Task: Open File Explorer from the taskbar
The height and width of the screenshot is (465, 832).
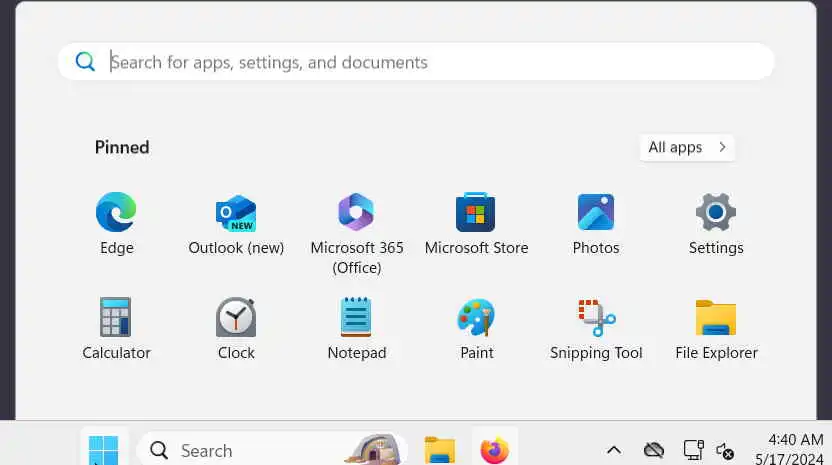Action: point(439,450)
